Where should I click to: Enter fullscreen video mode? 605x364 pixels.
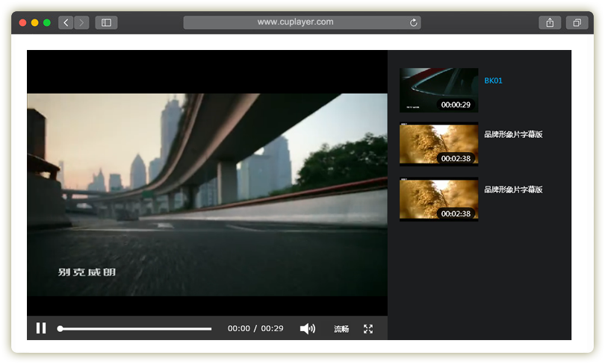(x=368, y=329)
